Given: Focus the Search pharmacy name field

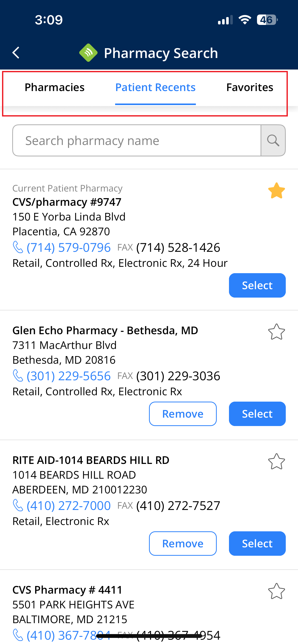Looking at the screenshot, I should (x=137, y=140).
